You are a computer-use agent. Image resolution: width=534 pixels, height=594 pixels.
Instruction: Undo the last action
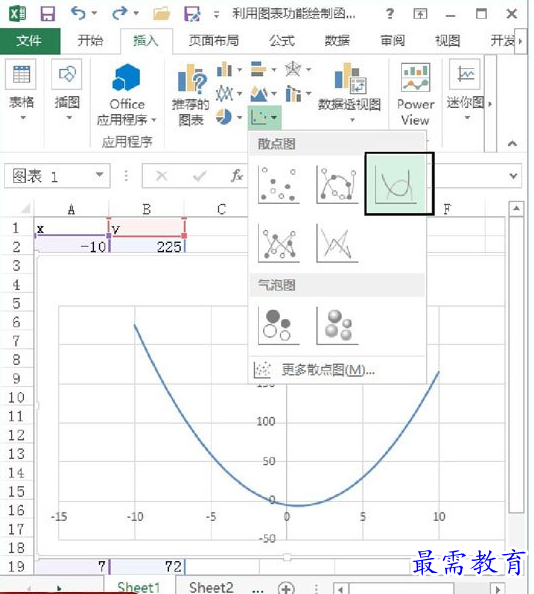click(x=78, y=14)
